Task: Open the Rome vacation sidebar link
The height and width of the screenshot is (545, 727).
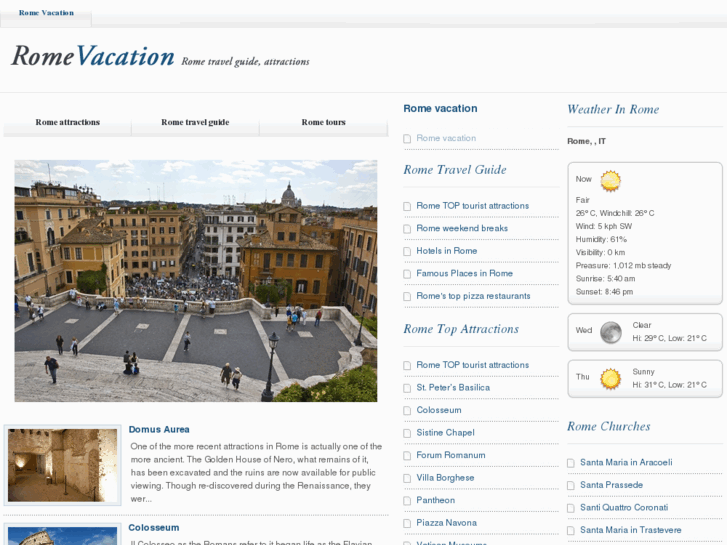Action: pyautogui.click(x=446, y=138)
